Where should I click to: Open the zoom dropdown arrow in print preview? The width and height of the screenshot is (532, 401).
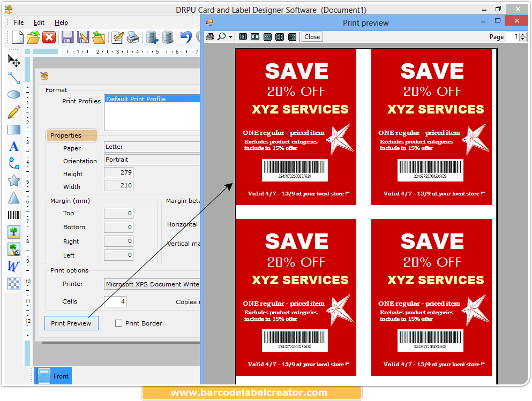click(x=231, y=36)
